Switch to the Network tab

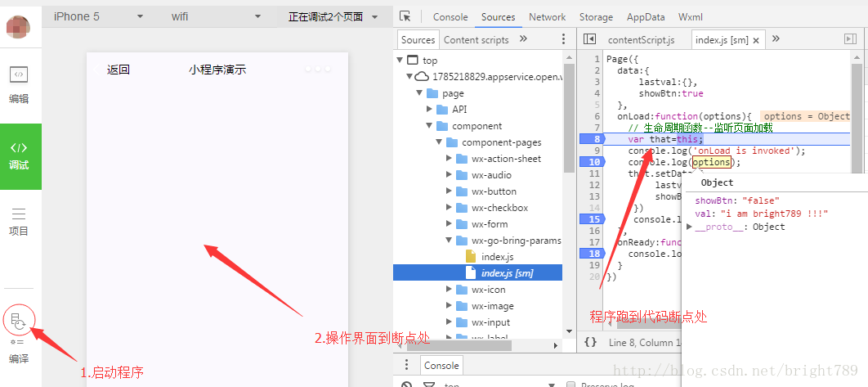547,17
